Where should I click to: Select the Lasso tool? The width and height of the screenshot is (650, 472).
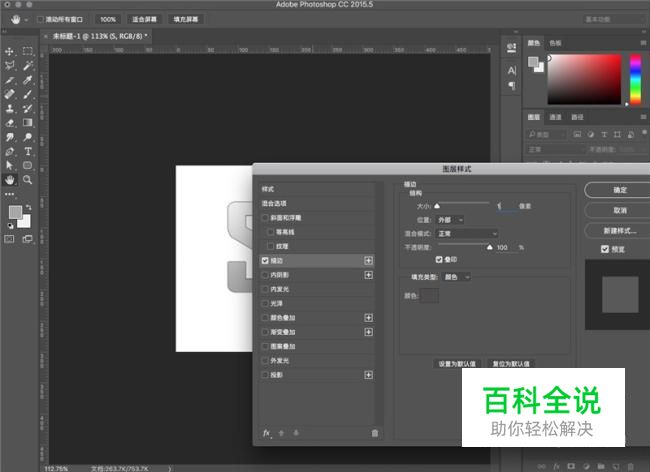(9, 65)
